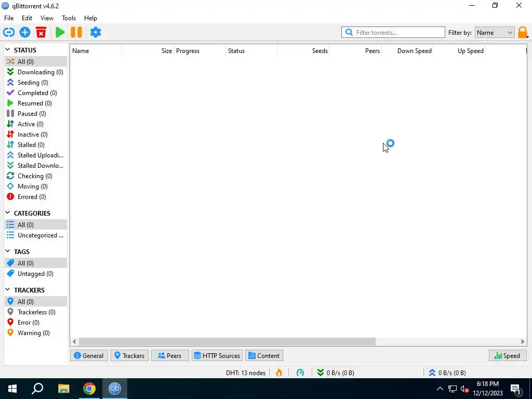Sort list by Size column header
This screenshot has width=532, height=399.
(x=148, y=51)
